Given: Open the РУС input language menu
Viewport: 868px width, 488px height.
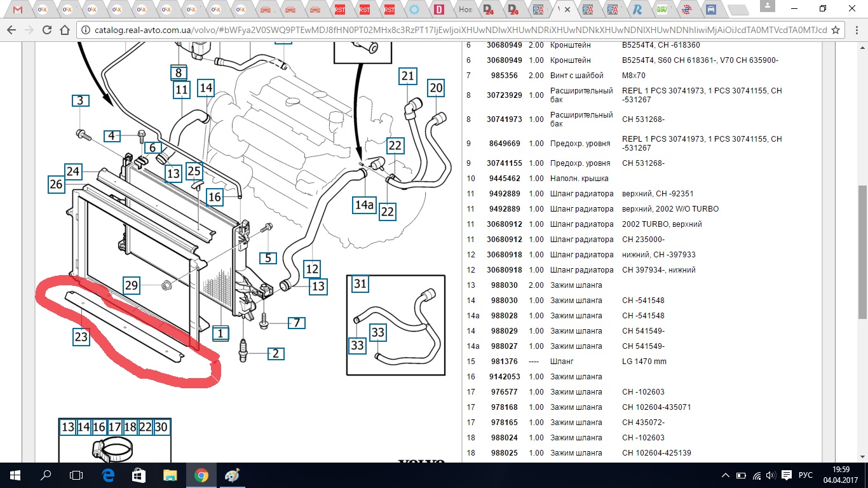Looking at the screenshot, I should point(805,475).
